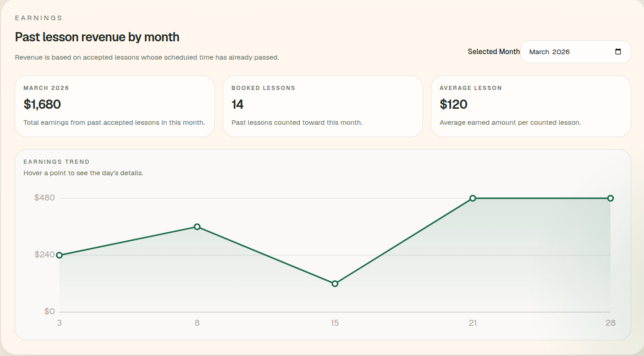The width and height of the screenshot is (644, 356).
Task: Click the AVERAGE LESSON card label
Action: pyautogui.click(x=471, y=88)
